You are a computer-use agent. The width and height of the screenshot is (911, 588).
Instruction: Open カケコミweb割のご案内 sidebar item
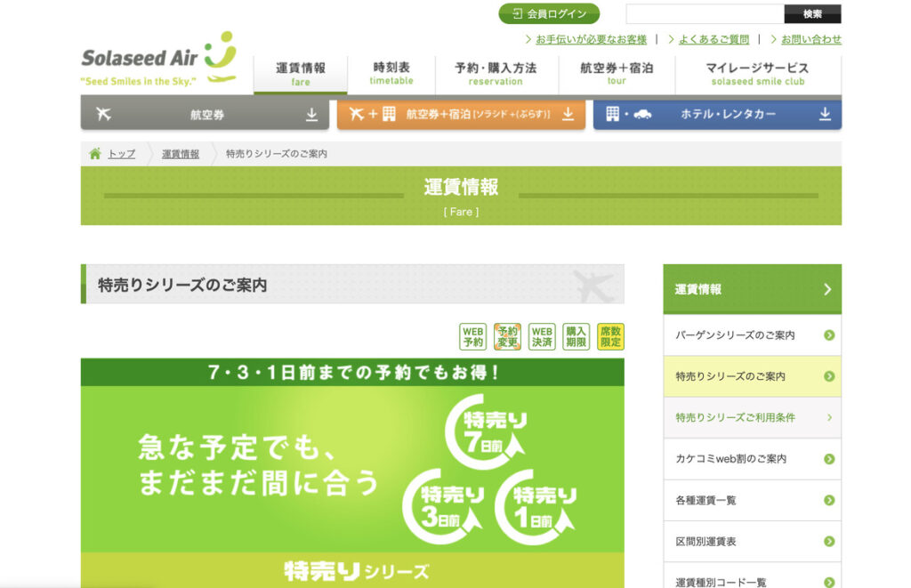[753, 459]
